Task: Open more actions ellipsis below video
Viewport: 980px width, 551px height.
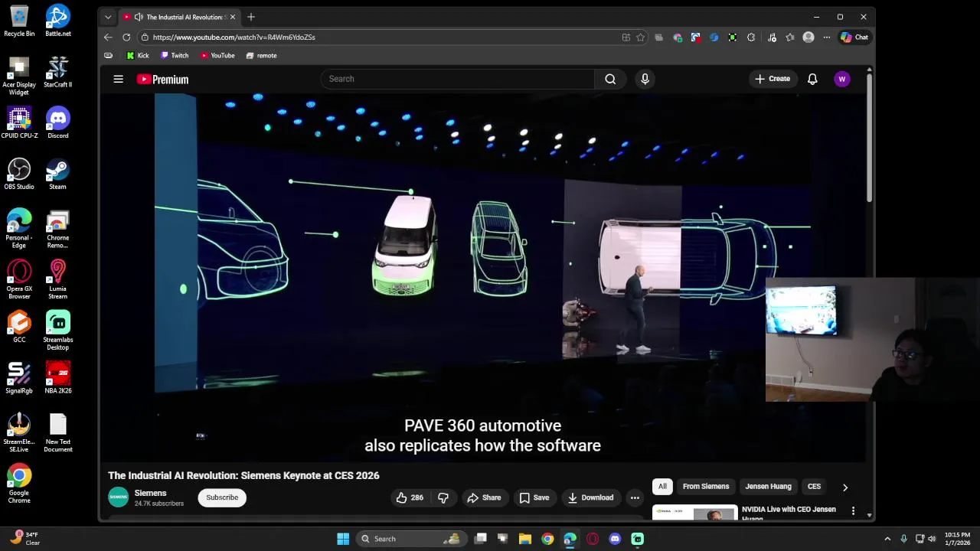Action: tap(635, 497)
